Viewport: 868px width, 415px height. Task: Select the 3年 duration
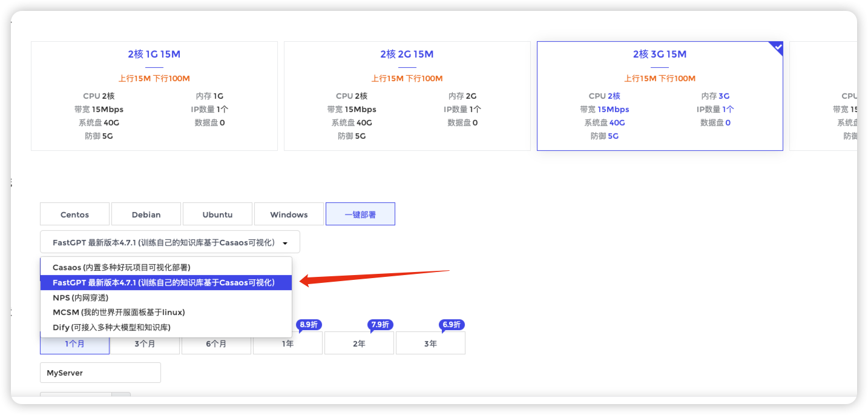(430, 344)
